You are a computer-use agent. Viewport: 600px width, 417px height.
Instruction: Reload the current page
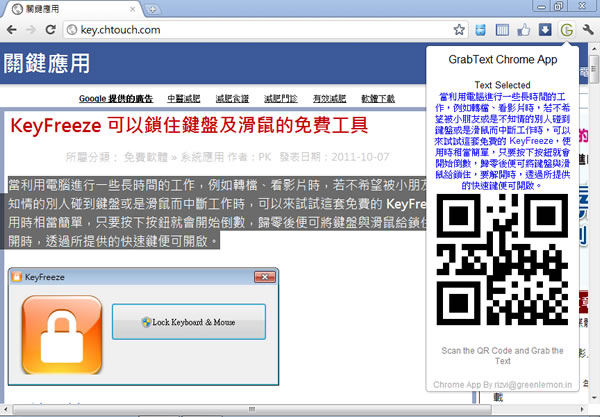58,30
